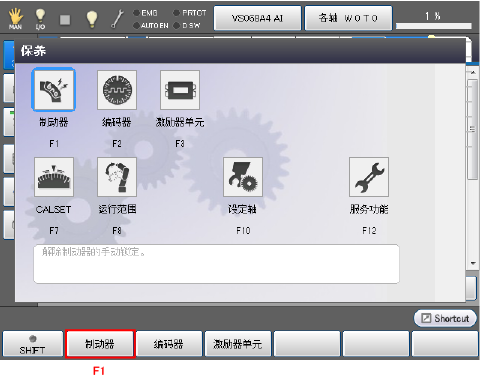
Task: Click the vertical scrollbar thumb
Action: click(473, 129)
